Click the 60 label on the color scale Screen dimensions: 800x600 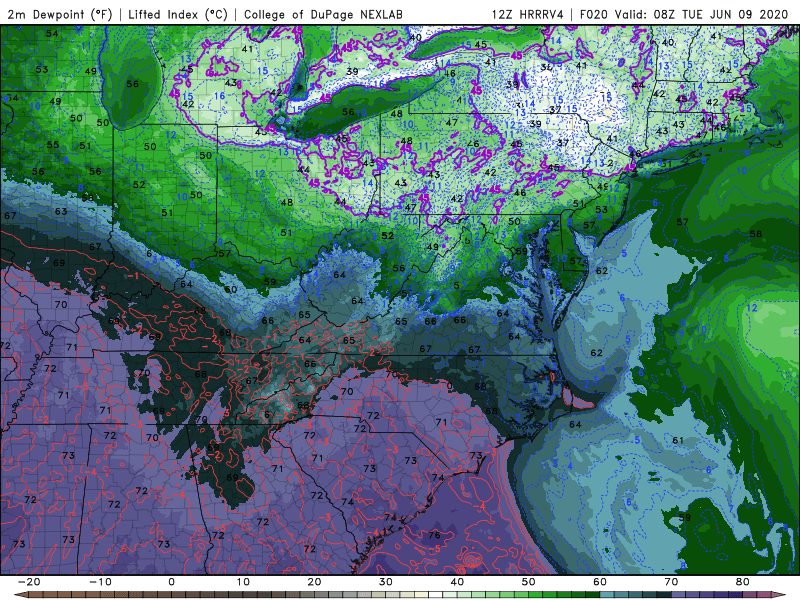tap(600, 582)
